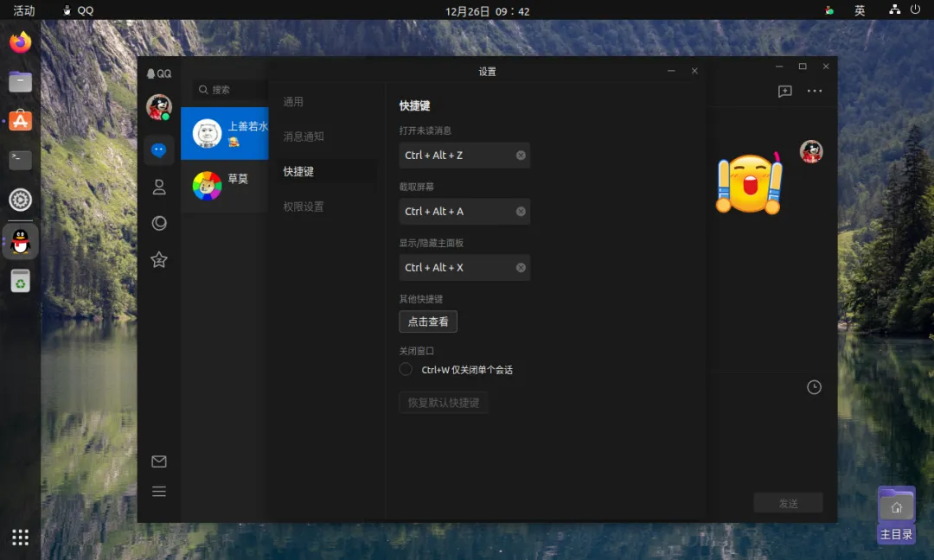Enable Ctrl+W 仅关闭单个会话 option
The image size is (934, 560).
[406, 370]
